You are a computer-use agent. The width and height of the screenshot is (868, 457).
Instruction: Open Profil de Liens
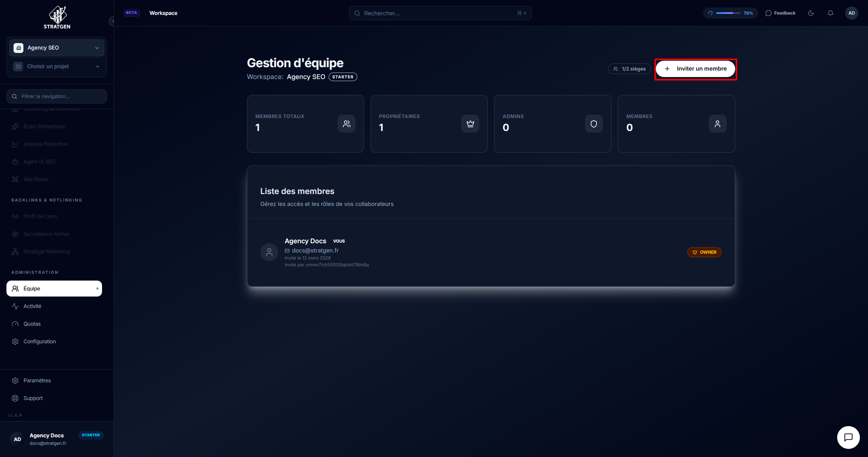[x=40, y=216]
